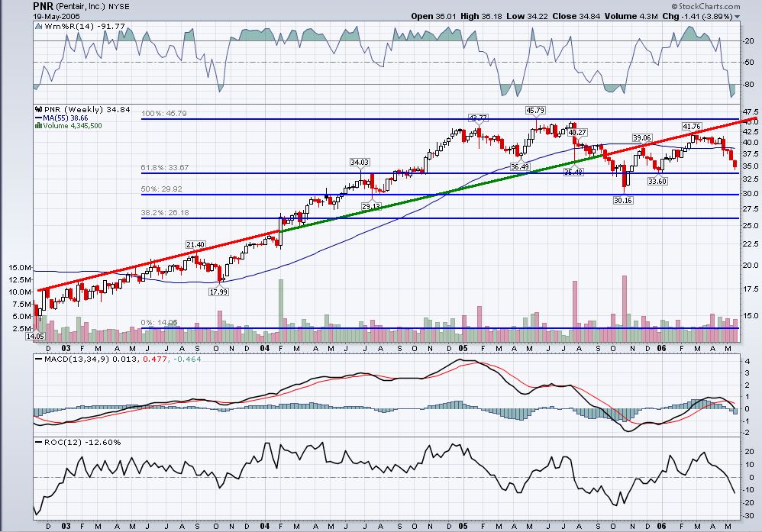Click the 39.06 price annotation
This screenshot has height=532, width=762.
641,138
